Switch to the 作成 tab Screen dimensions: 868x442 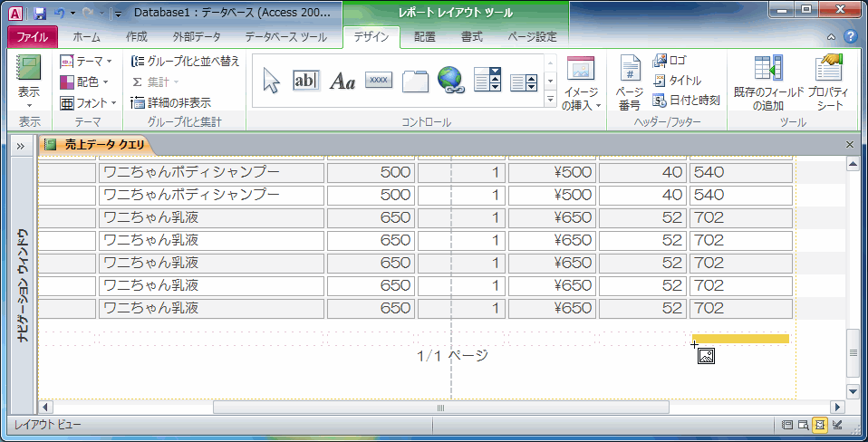pyautogui.click(x=136, y=37)
